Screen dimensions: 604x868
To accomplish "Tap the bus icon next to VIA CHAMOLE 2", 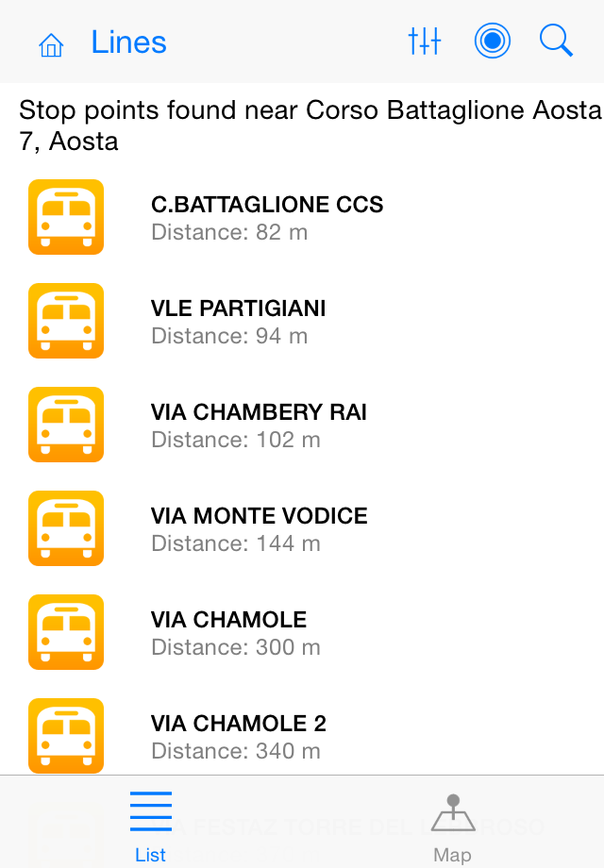I will [65, 736].
